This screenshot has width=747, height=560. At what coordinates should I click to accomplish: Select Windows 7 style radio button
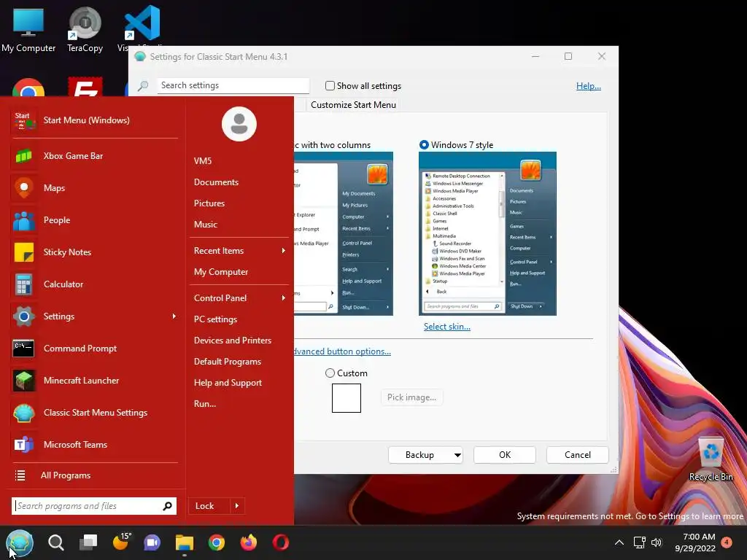coord(424,145)
